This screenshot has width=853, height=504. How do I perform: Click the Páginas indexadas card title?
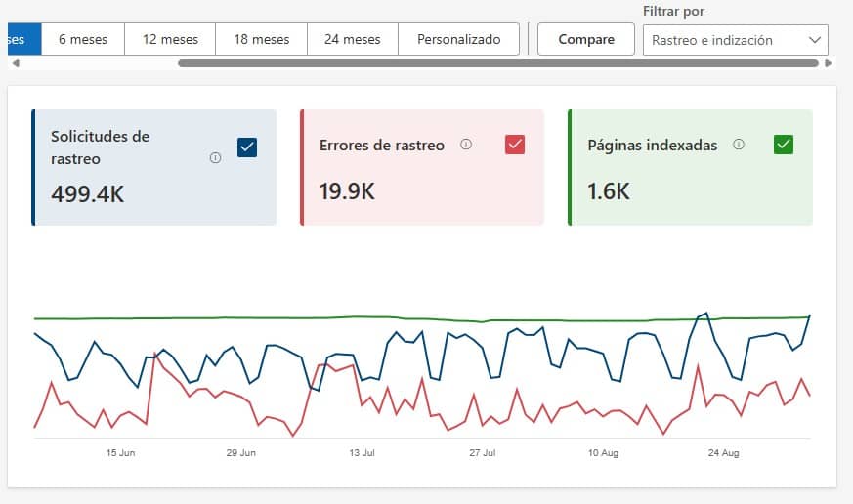pyautogui.click(x=653, y=146)
